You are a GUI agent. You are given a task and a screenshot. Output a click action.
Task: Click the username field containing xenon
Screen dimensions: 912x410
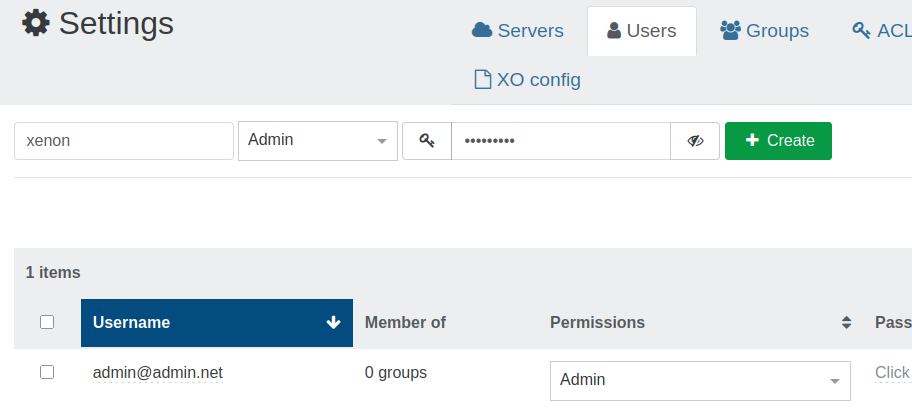tap(123, 141)
